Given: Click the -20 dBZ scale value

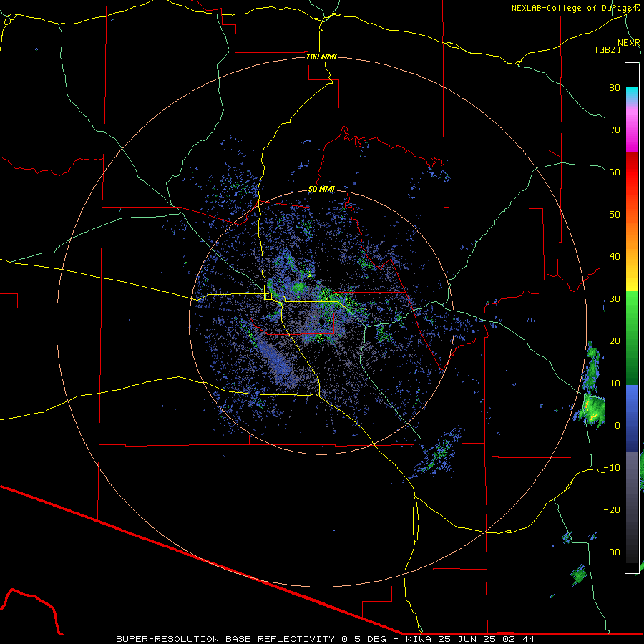Looking at the screenshot, I should pos(612,509).
